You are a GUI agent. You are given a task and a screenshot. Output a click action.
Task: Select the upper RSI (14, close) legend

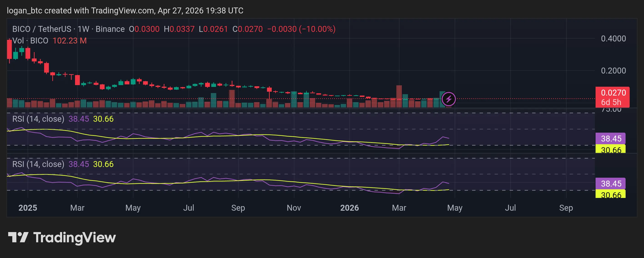38,119
